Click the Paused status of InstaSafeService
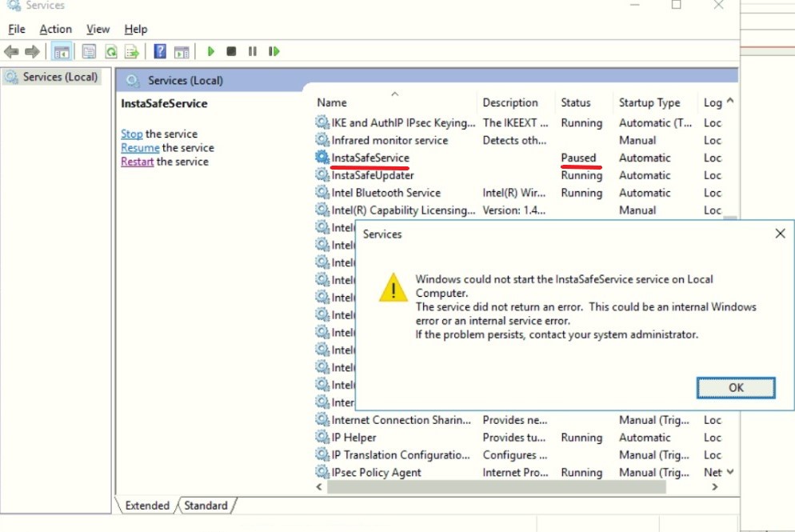This screenshot has width=795, height=532. click(578, 158)
